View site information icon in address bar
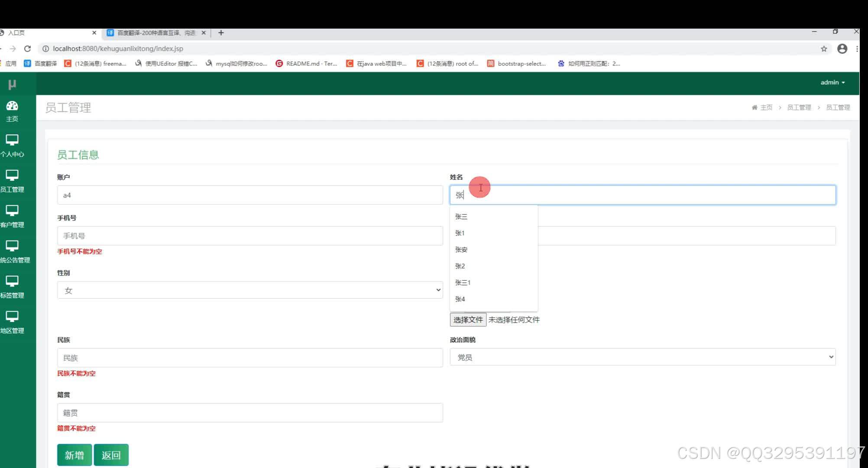 45,49
